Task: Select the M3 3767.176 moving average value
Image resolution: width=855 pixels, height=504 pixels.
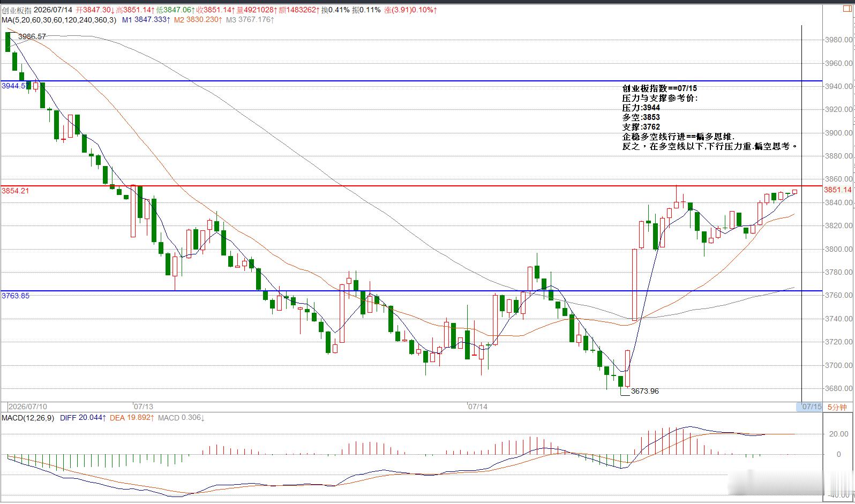Action: tap(250, 20)
